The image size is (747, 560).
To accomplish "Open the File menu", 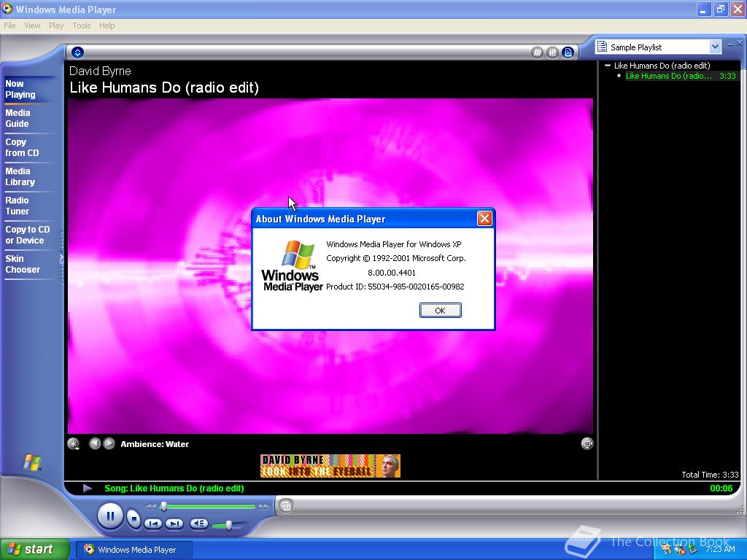I will point(9,26).
